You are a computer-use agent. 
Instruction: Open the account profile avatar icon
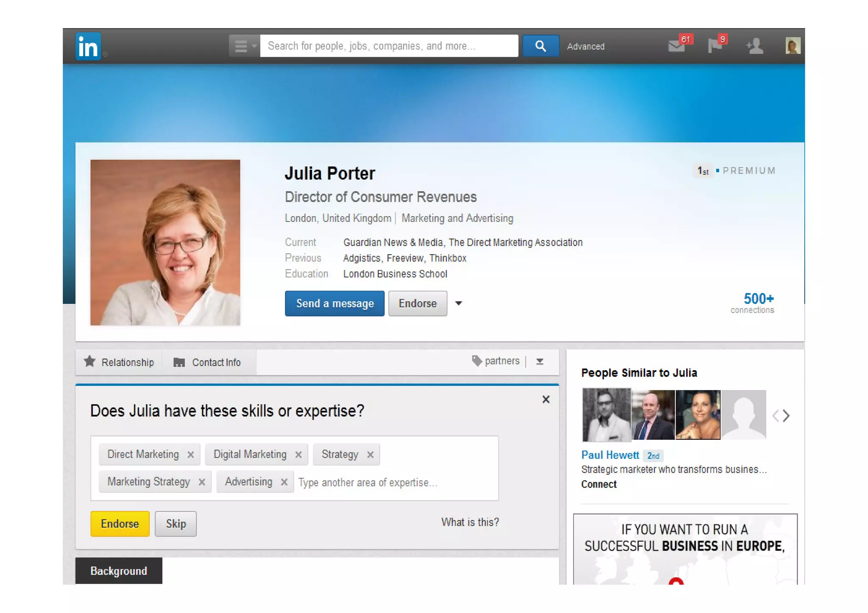pos(793,46)
